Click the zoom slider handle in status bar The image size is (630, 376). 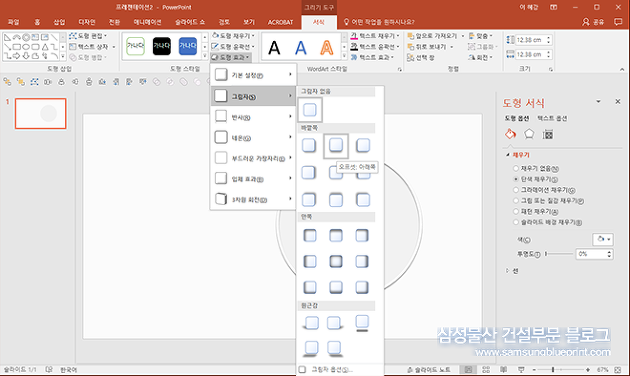553,370
